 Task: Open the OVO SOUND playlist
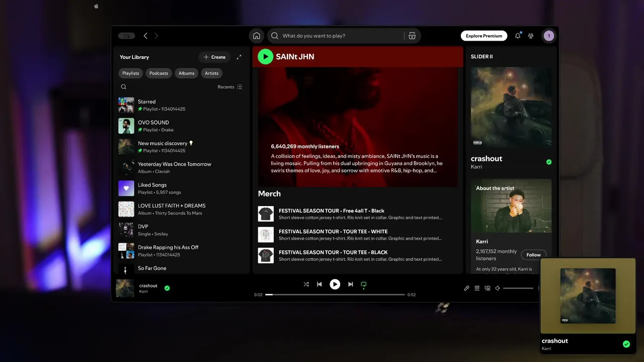point(181,126)
